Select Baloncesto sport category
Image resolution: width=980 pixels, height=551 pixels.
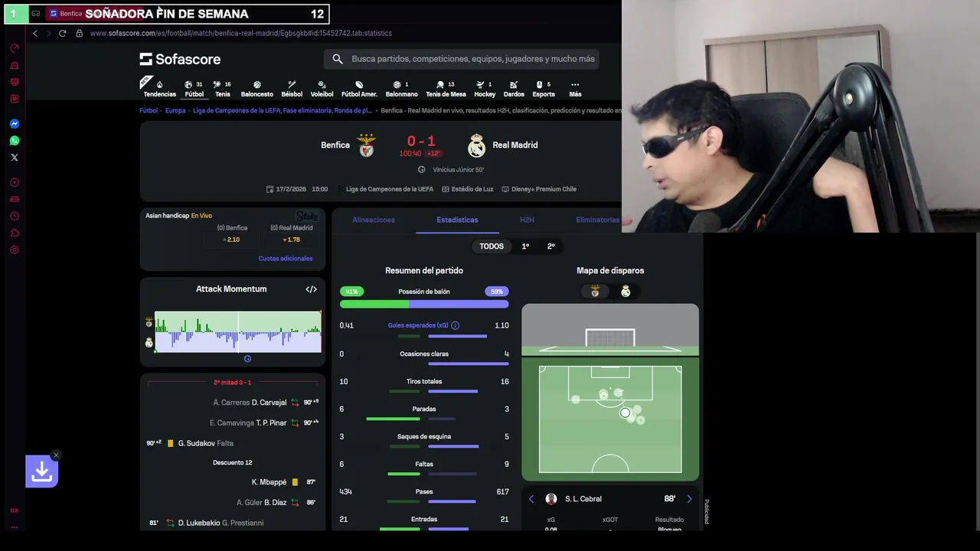click(x=256, y=89)
